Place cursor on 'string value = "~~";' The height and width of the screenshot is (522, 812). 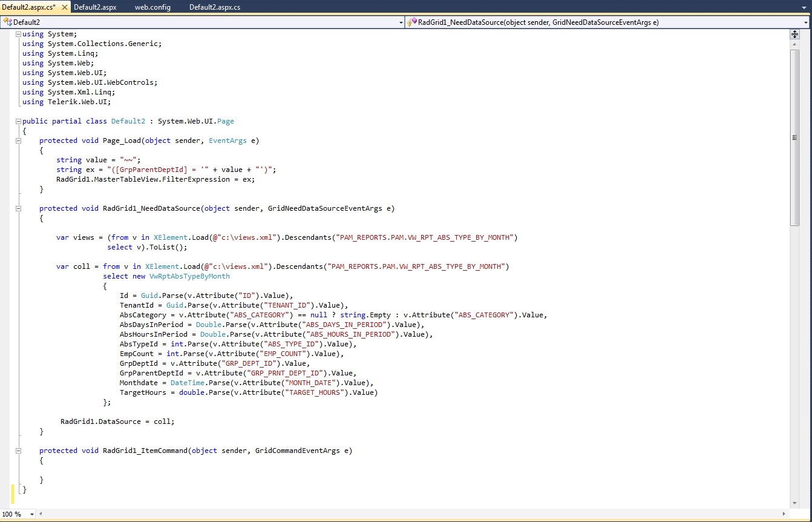click(x=99, y=160)
